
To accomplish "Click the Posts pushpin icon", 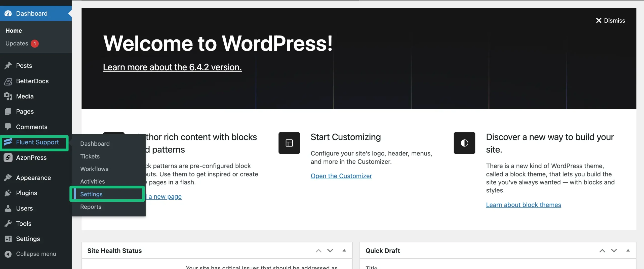I will coord(8,66).
